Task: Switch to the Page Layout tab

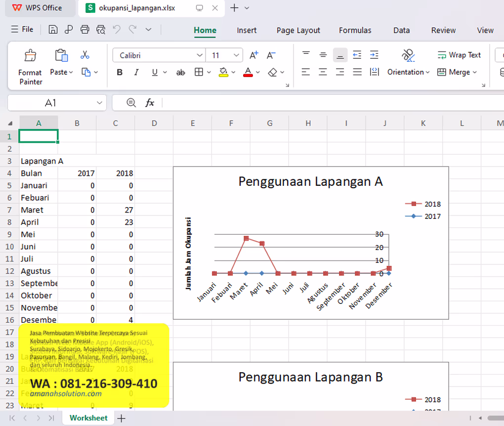Action: 298,30
